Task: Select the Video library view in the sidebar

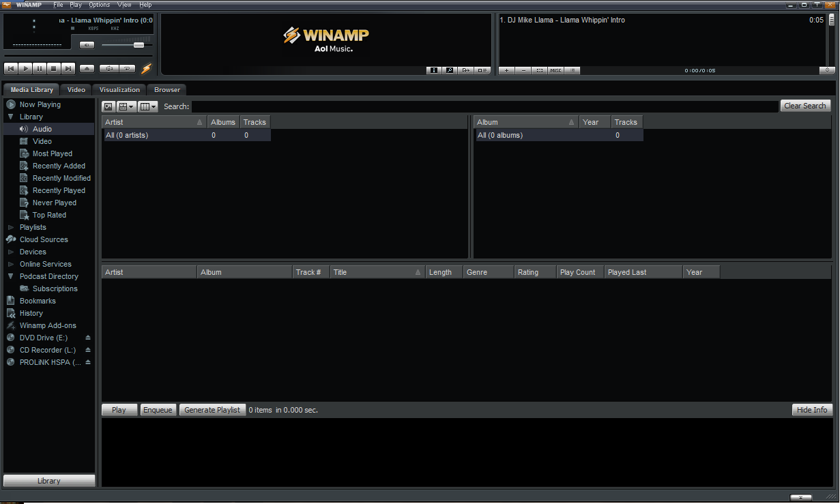Action: (x=42, y=141)
